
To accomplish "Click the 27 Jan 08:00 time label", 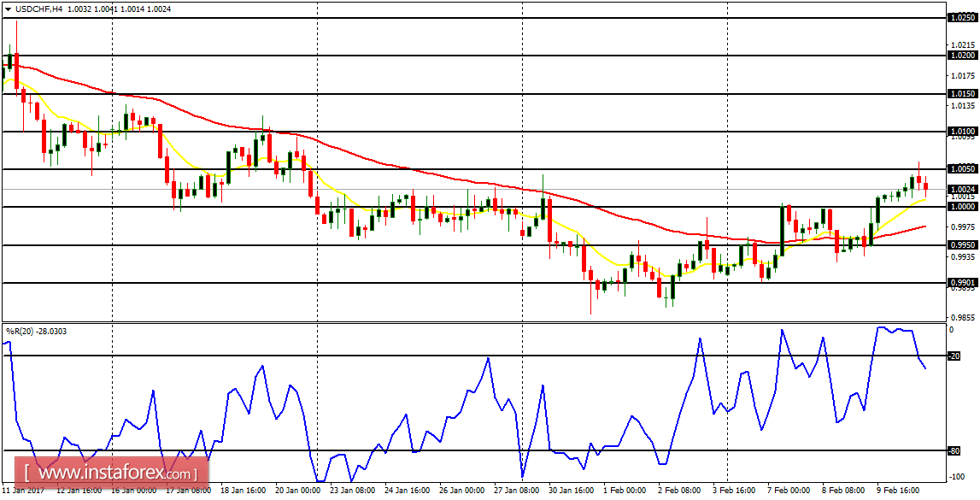I will [515, 491].
